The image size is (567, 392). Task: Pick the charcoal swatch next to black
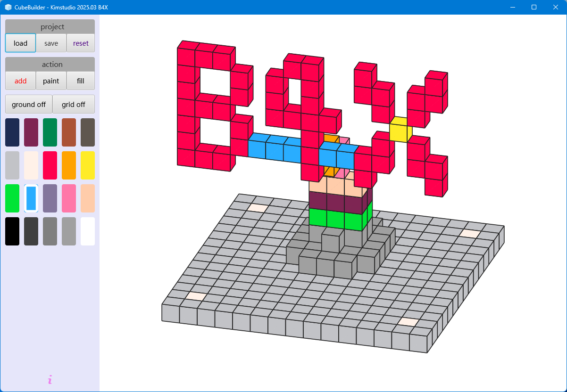tap(31, 231)
